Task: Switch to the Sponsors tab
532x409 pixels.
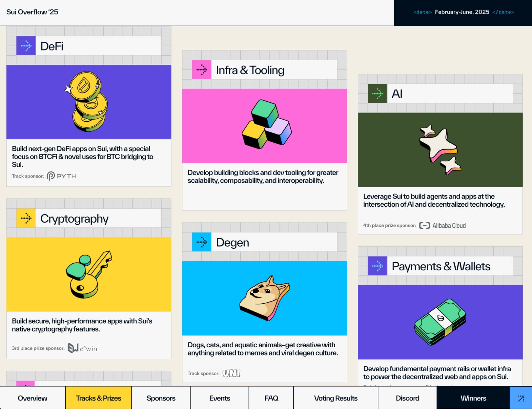Action: click(161, 398)
